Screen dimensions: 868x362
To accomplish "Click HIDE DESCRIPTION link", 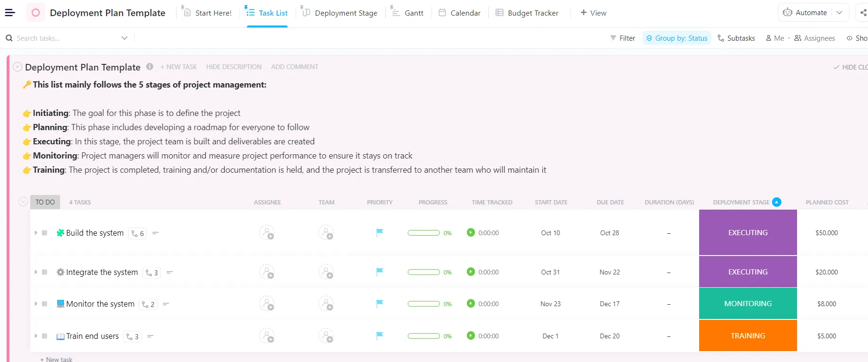I will click(234, 67).
